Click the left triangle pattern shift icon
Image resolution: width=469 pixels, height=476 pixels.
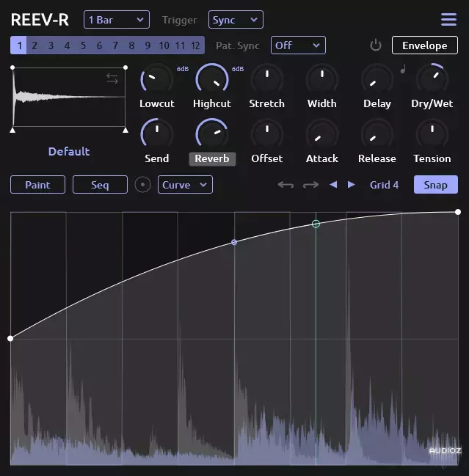pyautogui.click(x=333, y=184)
